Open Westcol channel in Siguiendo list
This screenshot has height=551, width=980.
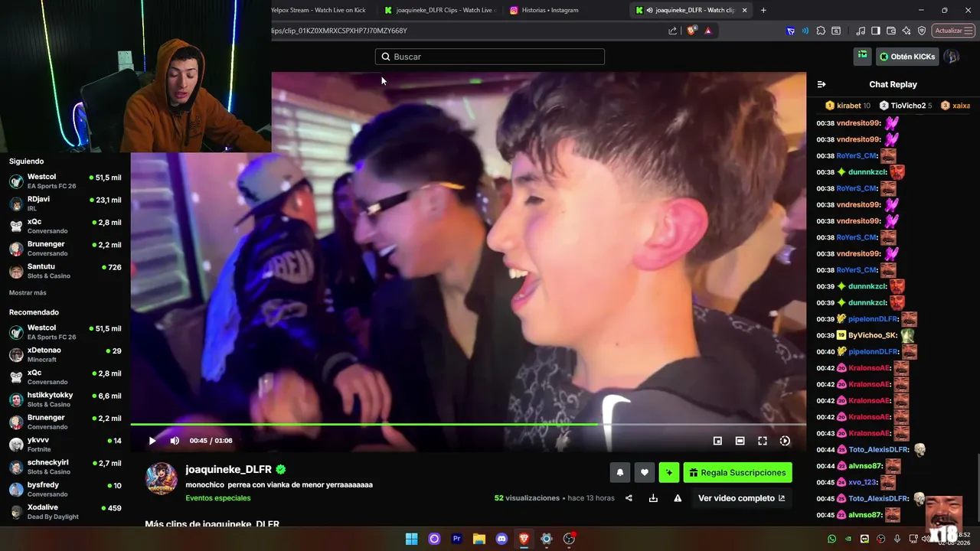click(65, 181)
